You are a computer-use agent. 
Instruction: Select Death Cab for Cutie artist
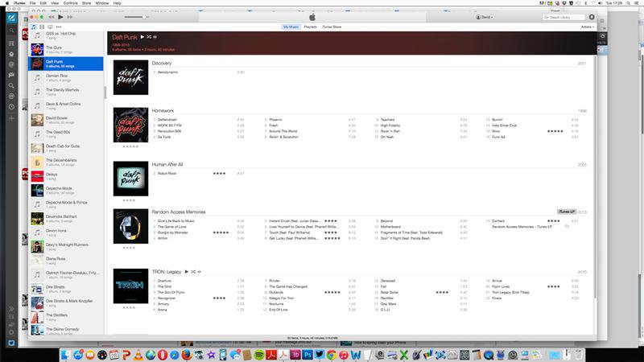point(66,148)
